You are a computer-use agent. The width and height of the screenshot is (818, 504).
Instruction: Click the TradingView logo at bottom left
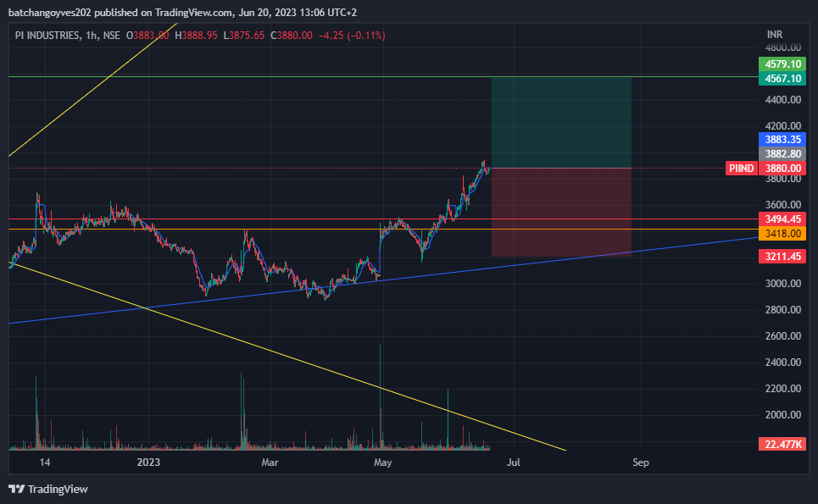[x=48, y=489]
